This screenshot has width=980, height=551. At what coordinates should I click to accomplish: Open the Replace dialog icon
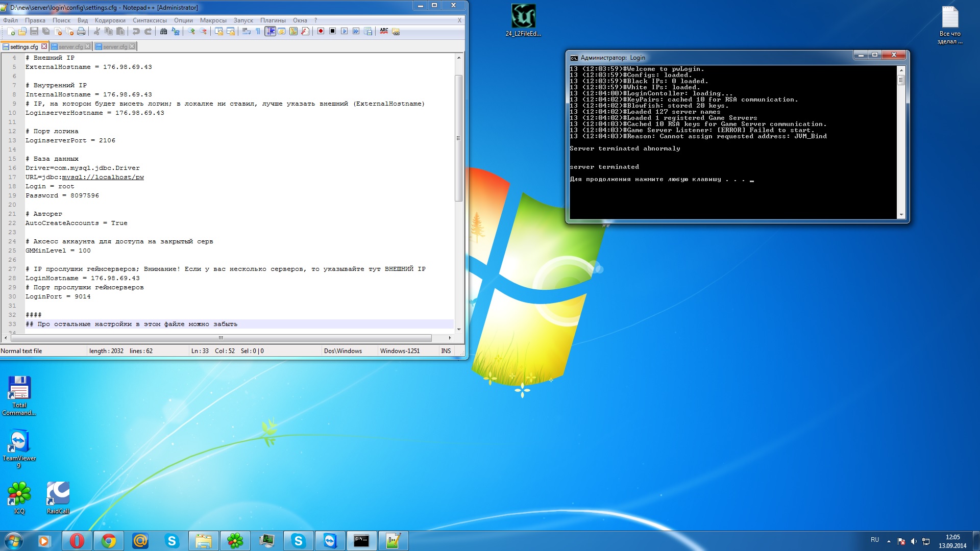pos(176,31)
